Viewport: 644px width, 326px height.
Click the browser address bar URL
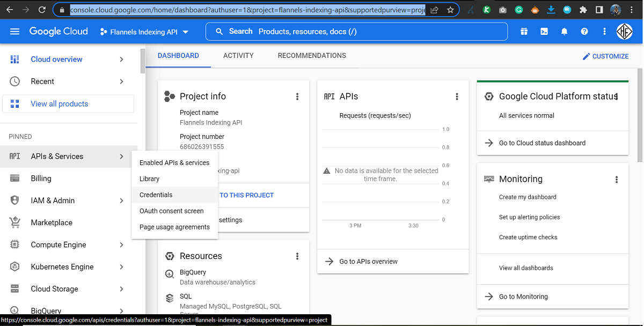tap(247, 10)
